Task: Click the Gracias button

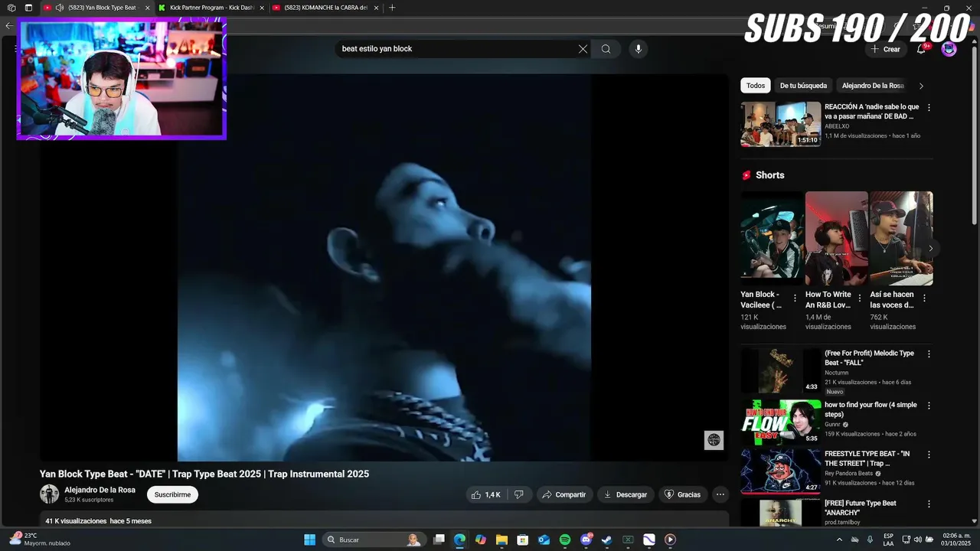Action: tap(682, 494)
